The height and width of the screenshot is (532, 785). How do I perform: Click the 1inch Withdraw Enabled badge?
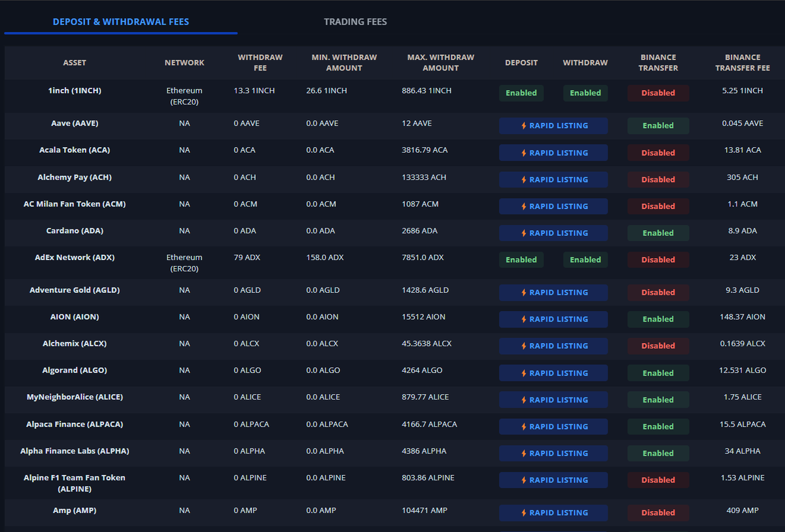585,93
